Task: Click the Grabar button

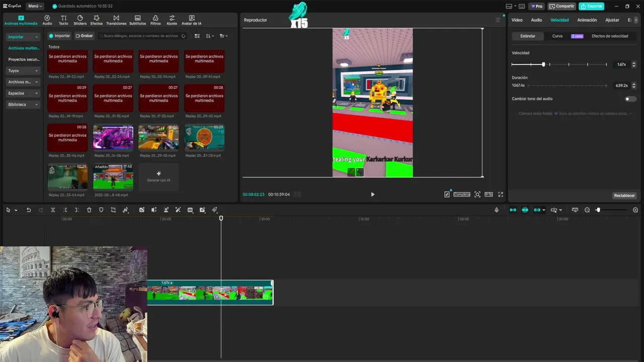Action: tap(84, 36)
